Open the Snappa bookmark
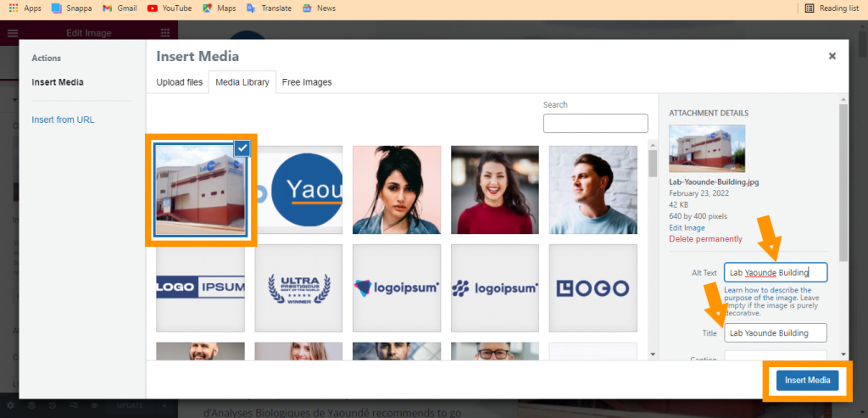868x418 pixels. pos(71,8)
